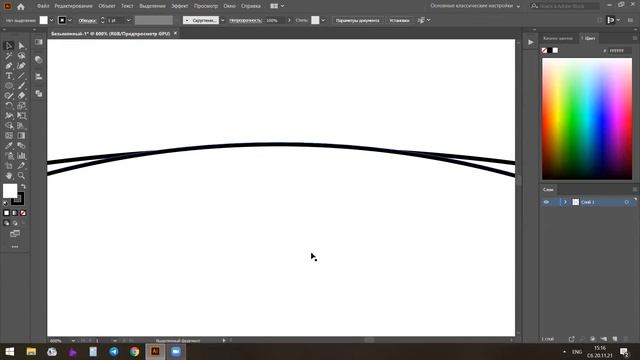Select the Blend tool
The width and height of the screenshot is (640, 360).
tap(21, 146)
